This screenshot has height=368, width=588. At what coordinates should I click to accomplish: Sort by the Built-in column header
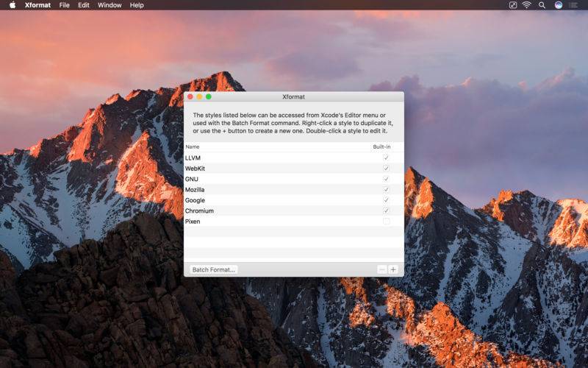(x=387, y=146)
